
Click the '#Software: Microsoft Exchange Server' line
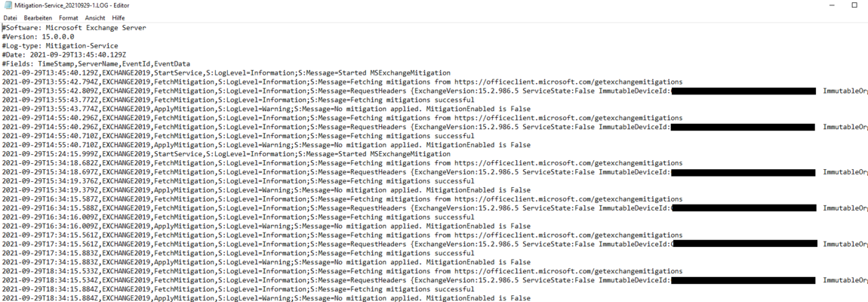point(74,28)
